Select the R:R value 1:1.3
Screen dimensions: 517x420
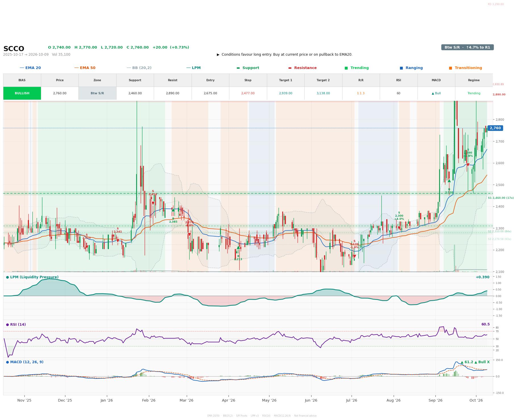[x=361, y=93]
